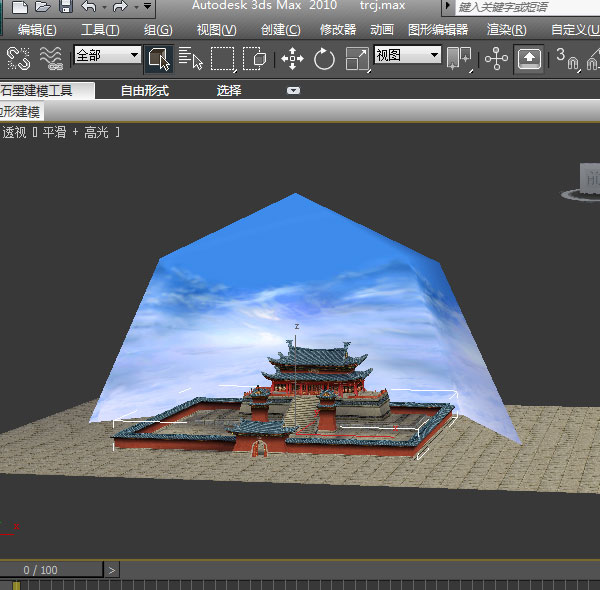
Task: Click the Use Pivot Point Center icon
Action: (459, 59)
